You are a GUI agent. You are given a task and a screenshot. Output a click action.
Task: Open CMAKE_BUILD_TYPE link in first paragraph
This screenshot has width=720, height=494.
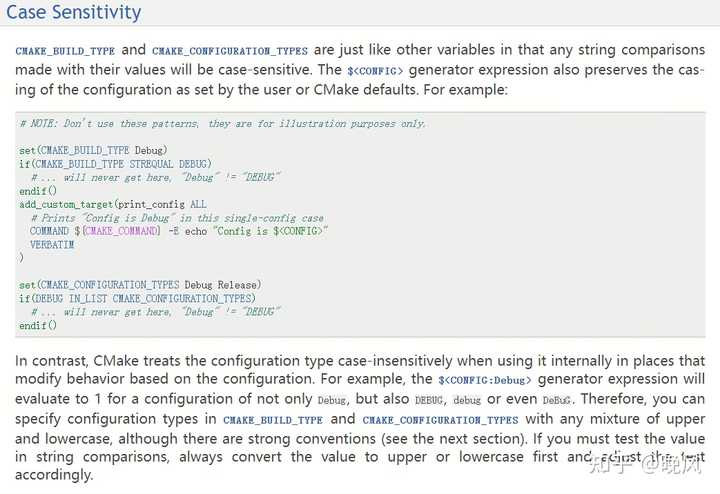coord(65,51)
